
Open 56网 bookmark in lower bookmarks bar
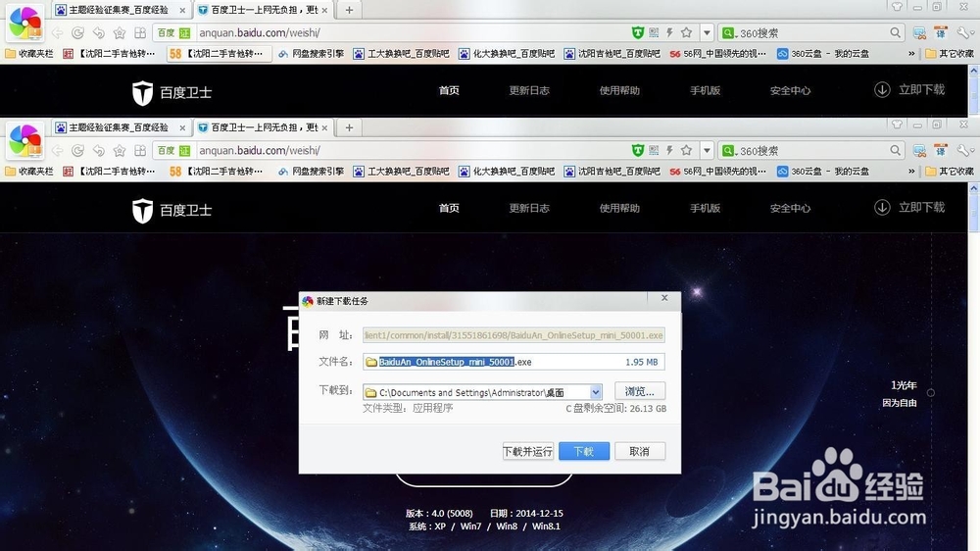(x=717, y=171)
